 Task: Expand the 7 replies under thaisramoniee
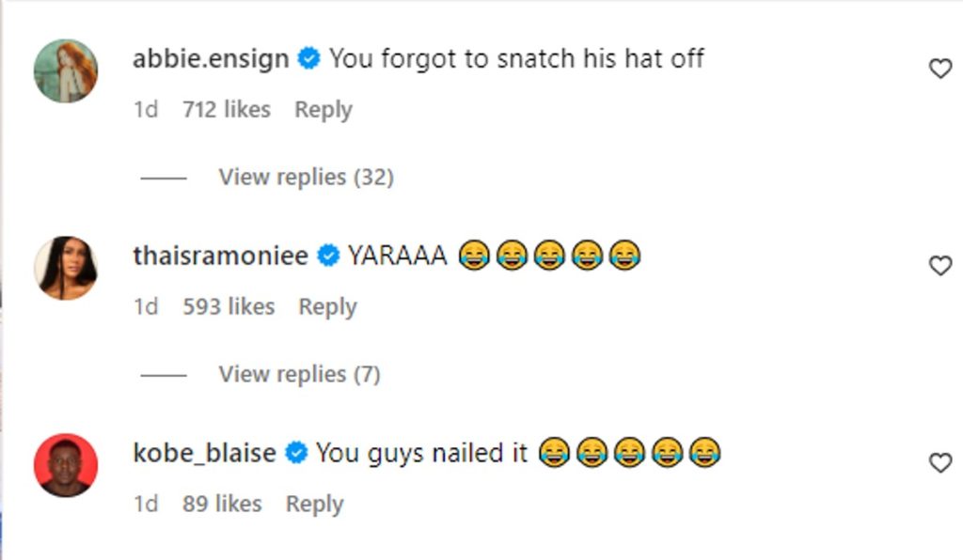299,374
